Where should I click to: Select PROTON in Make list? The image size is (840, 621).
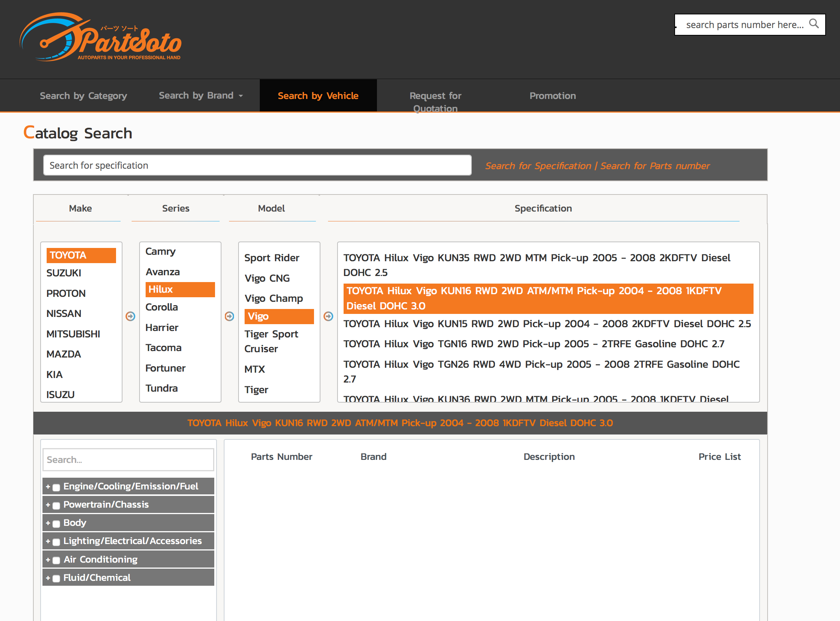[x=66, y=293]
